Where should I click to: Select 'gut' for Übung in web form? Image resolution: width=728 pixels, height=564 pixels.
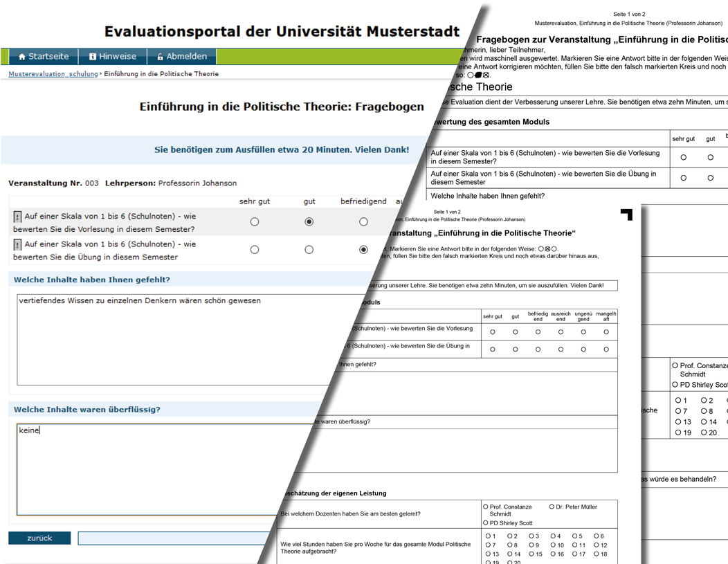tap(309, 250)
